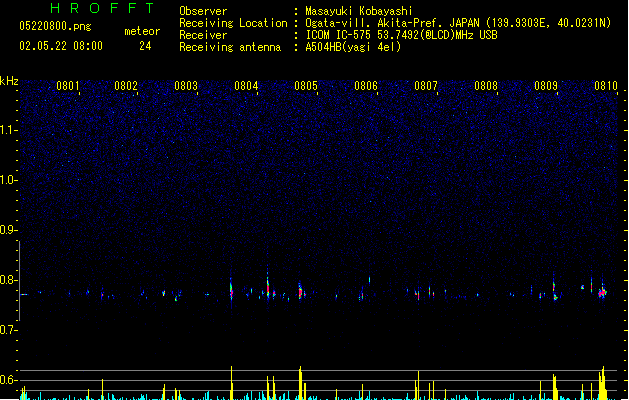This screenshot has height=400, width=629.
Task: Click the bright meteor echo at 0810
Action: tap(602, 292)
